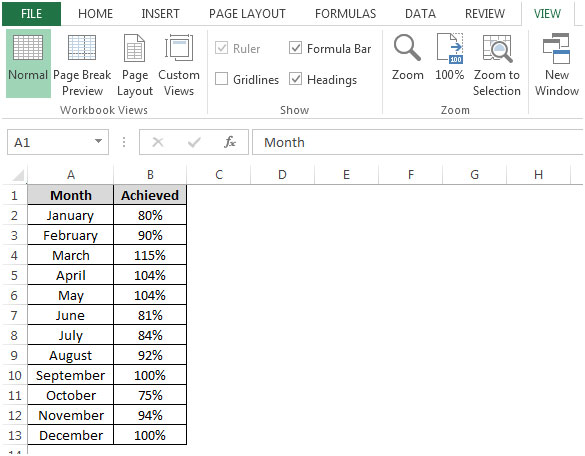This screenshot has width=585, height=456.
Task: Select column G header
Action: [475, 175]
